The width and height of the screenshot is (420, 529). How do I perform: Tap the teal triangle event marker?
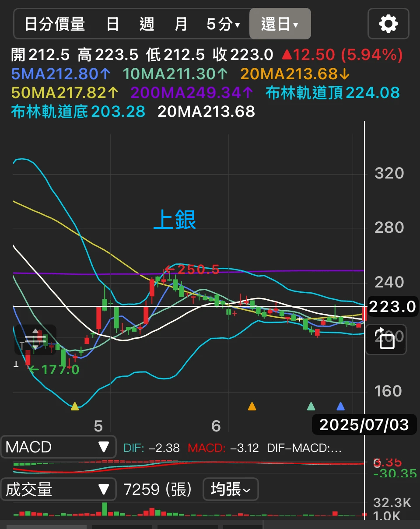[x=311, y=406]
